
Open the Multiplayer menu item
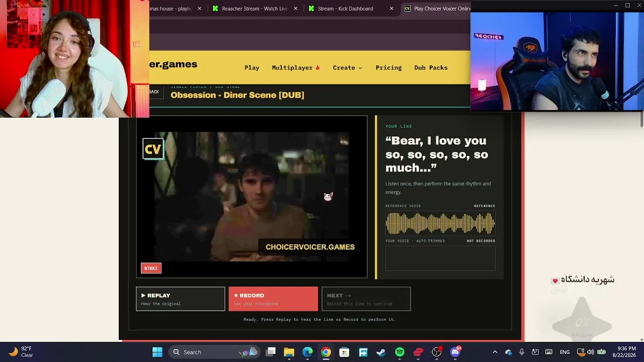click(296, 67)
